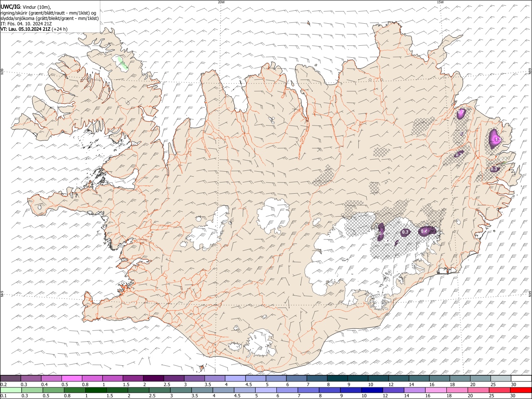The width and height of the screenshot is (532, 399).
Task: Select the dark plum 0.2 swatch
Action: 11,378
